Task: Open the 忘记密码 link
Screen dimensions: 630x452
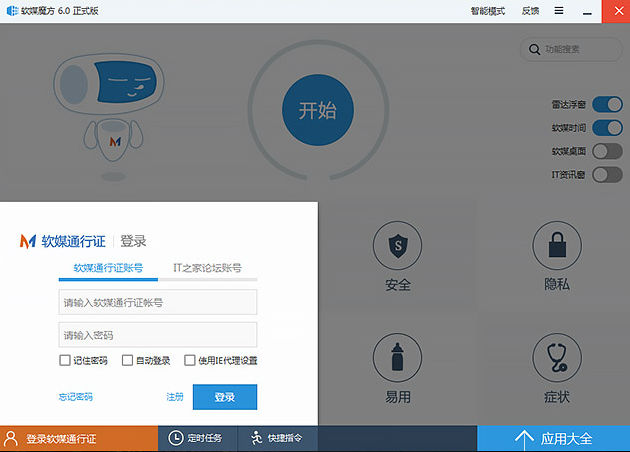Action: point(76,397)
